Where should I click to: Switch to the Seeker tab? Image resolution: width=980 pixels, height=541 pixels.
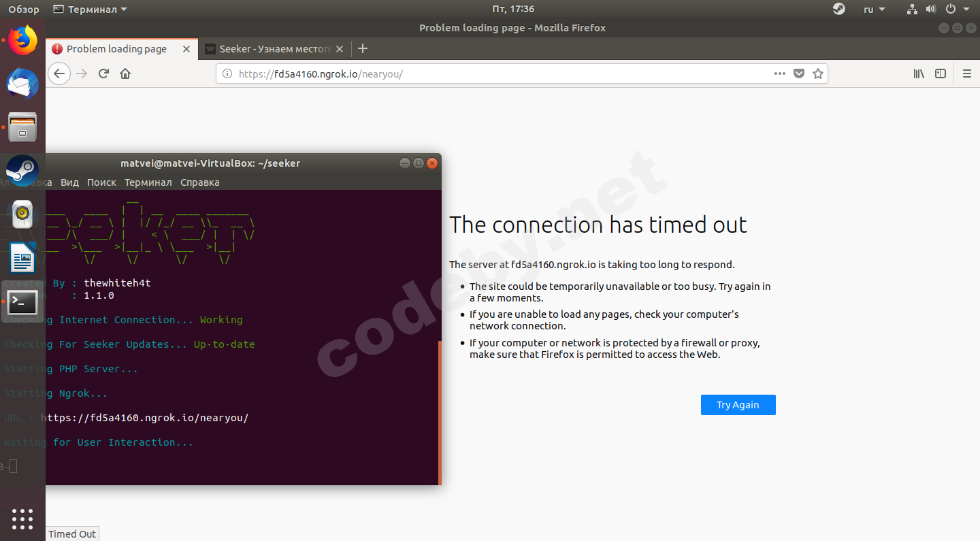click(274, 49)
